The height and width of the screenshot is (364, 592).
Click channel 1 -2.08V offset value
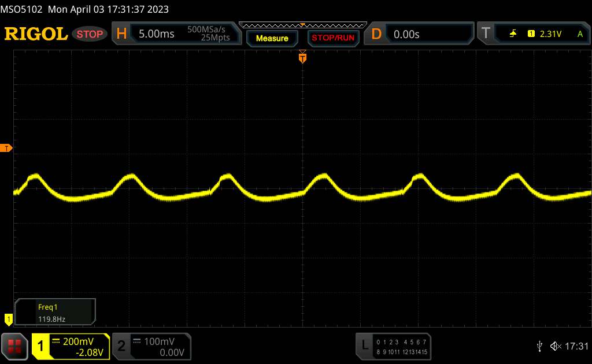coord(90,352)
